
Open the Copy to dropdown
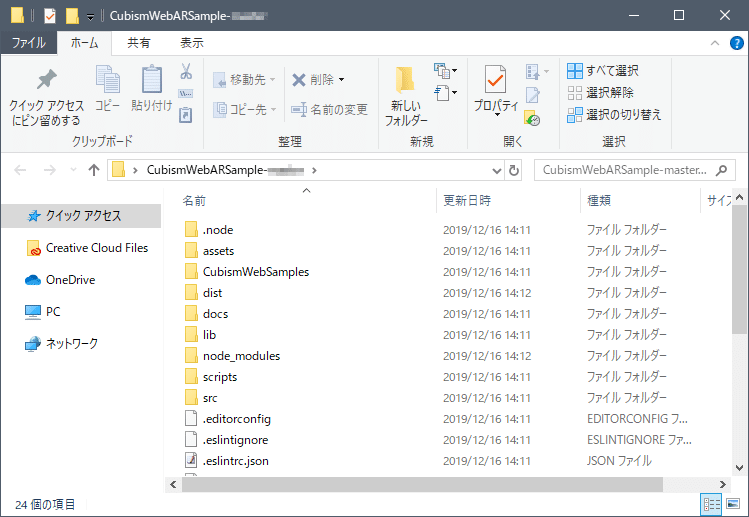pos(244,109)
